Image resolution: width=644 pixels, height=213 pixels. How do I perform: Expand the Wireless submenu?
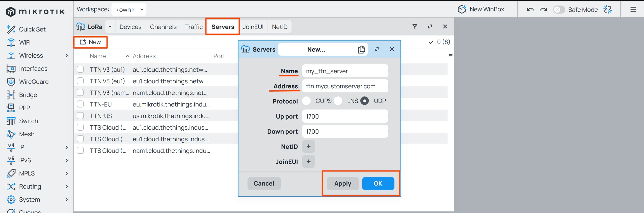pos(67,56)
